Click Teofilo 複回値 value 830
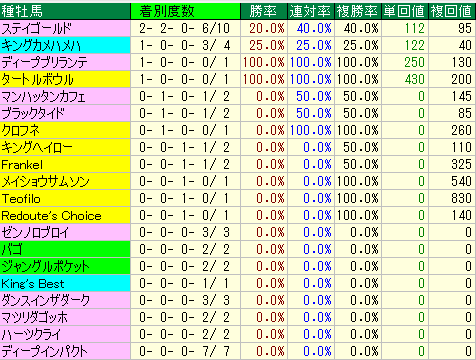The width and height of the screenshot is (476, 360). tap(462, 198)
